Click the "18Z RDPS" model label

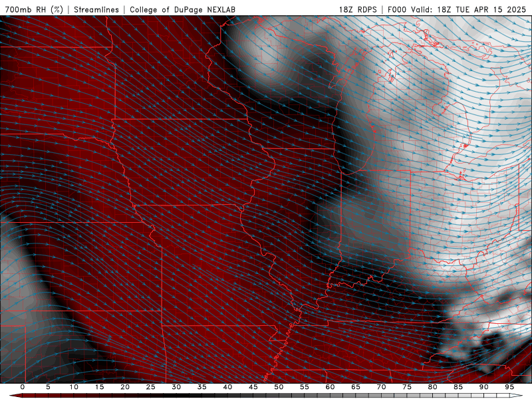358,9
